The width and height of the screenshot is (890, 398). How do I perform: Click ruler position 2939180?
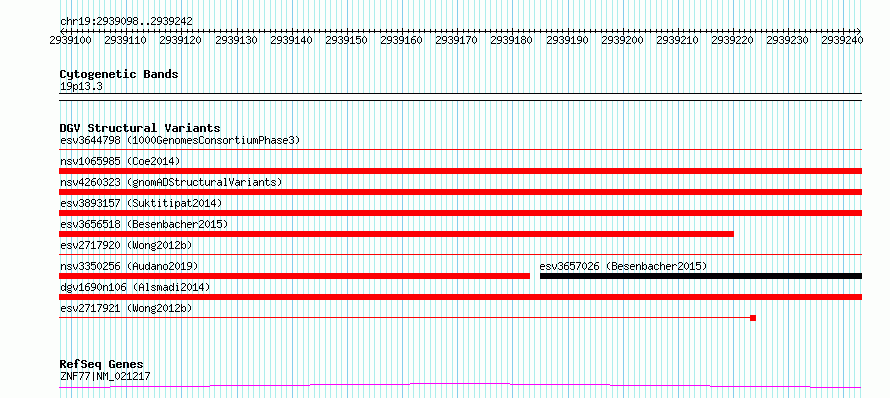(x=512, y=40)
